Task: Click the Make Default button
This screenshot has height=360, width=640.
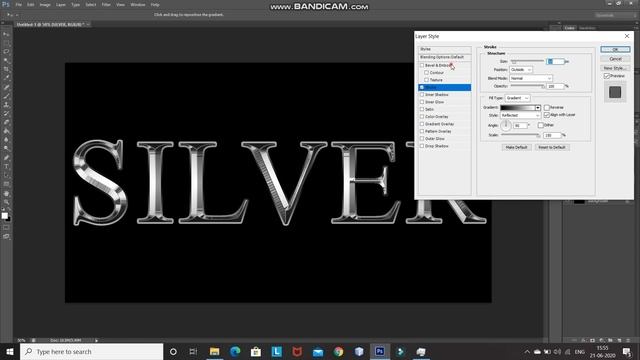Action: 516,147
